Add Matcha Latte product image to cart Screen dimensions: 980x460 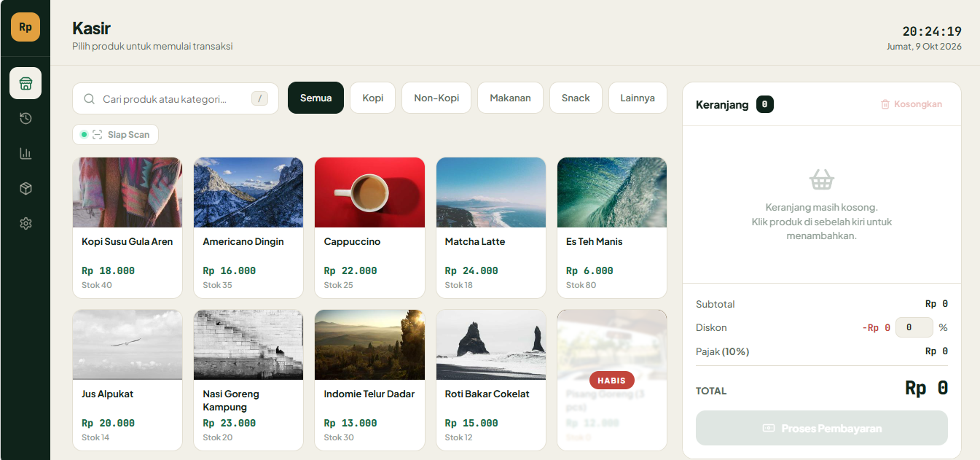coord(491,192)
